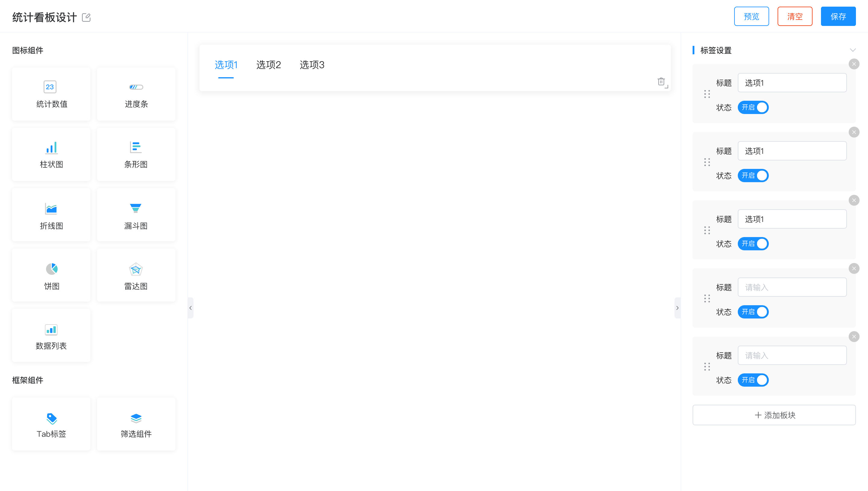The image size is (868, 491).
Task: Click the 进度条 progress bar component
Action: coord(136,94)
